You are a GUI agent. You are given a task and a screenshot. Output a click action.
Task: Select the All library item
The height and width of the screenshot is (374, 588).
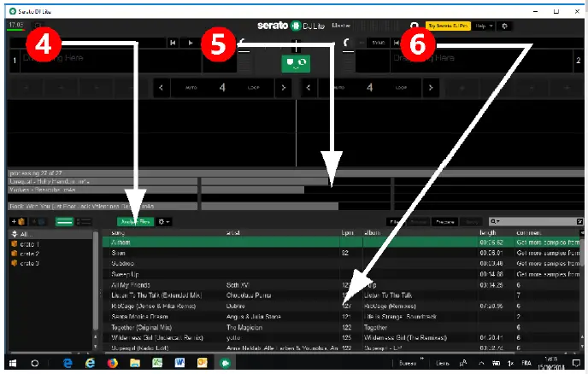[50, 234]
